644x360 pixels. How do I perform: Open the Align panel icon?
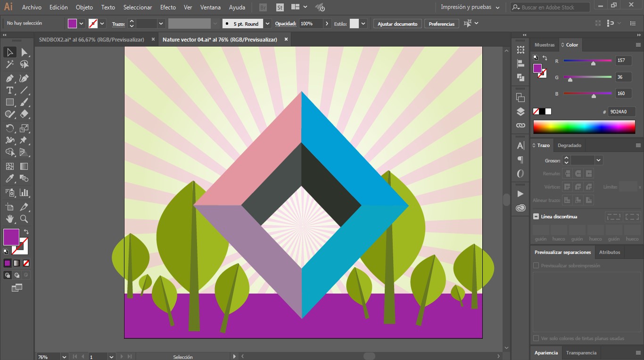pyautogui.click(x=520, y=64)
